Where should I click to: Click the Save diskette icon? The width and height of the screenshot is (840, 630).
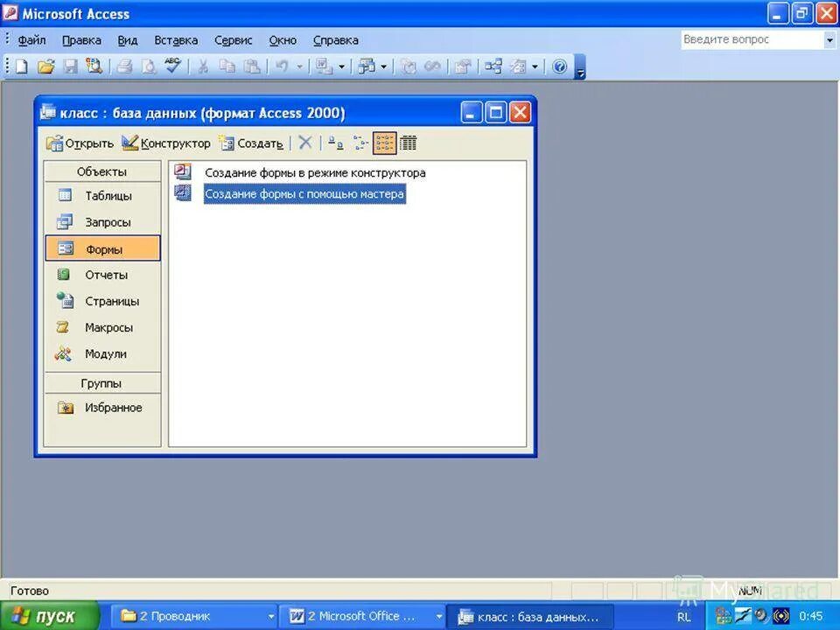pyautogui.click(x=71, y=66)
